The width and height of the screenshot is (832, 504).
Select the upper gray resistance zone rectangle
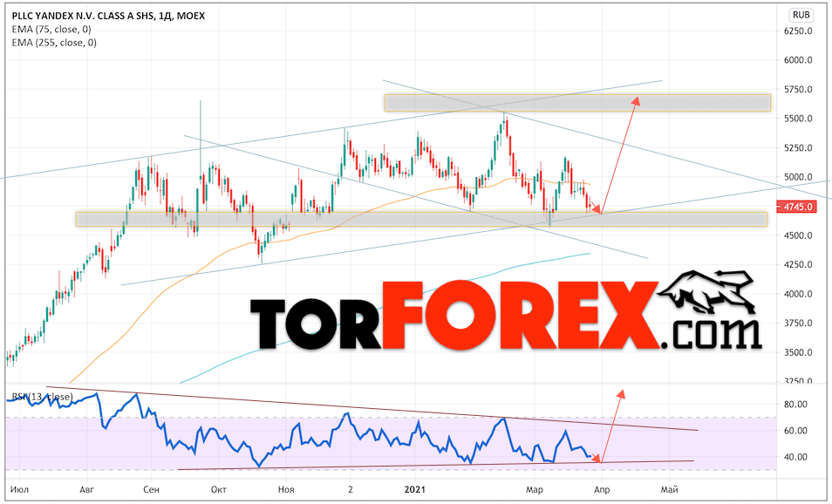click(577, 103)
